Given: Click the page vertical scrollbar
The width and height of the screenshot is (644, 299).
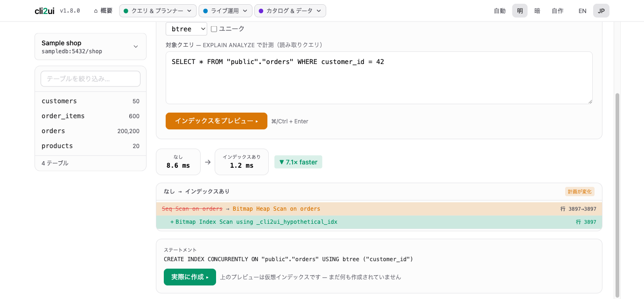Looking at the screenshot, I should [x=617, y=195].
